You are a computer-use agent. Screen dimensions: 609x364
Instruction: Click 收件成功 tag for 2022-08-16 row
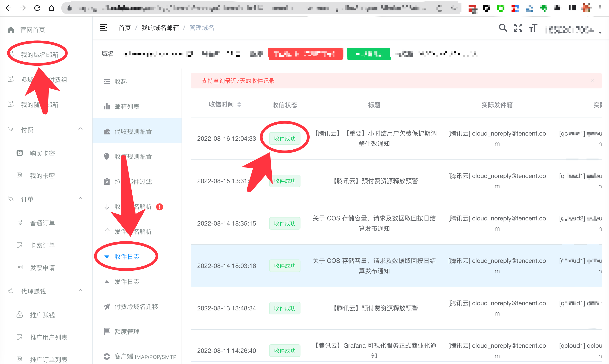(285, 139)
